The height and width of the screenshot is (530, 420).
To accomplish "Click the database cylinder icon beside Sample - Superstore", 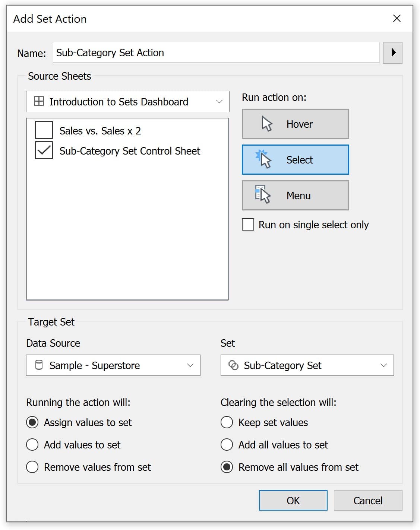I will 39,365.
